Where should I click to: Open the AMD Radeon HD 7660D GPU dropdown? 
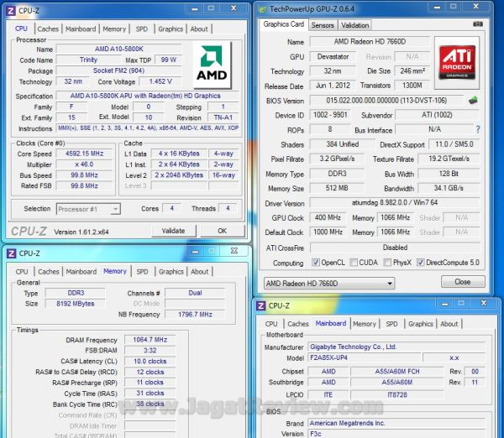click(329, 284)
